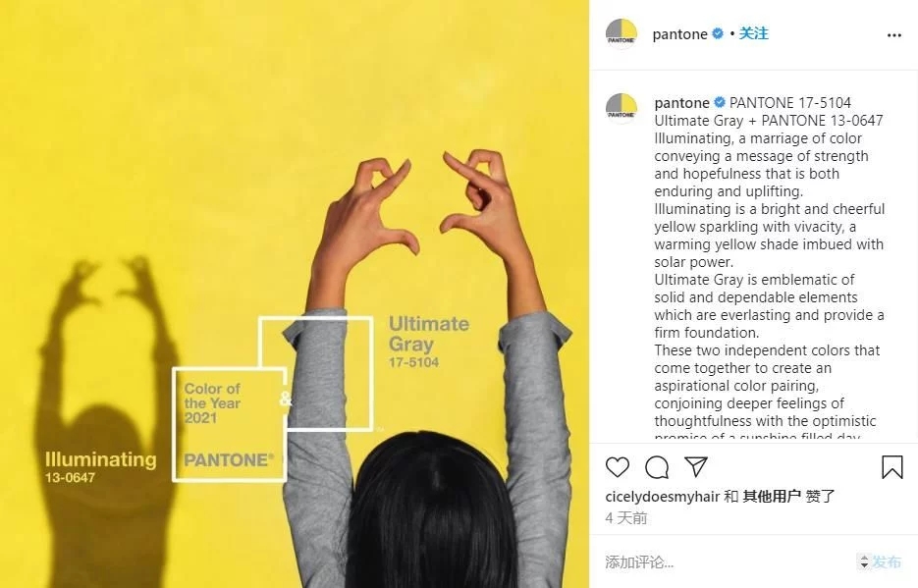This screenshot has width=918, height=588.
Task: Follow pantone via the 关注 button
Action: point(753,34)
